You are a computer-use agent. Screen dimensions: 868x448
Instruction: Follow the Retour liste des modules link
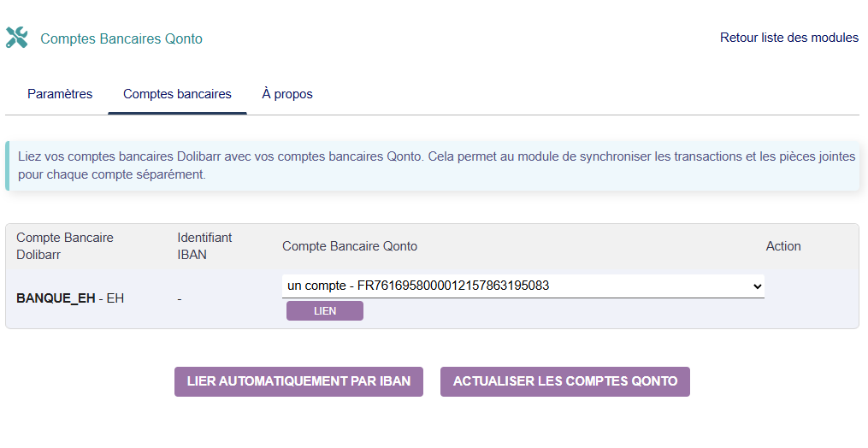pyautogui.click(x=788, y=38)
